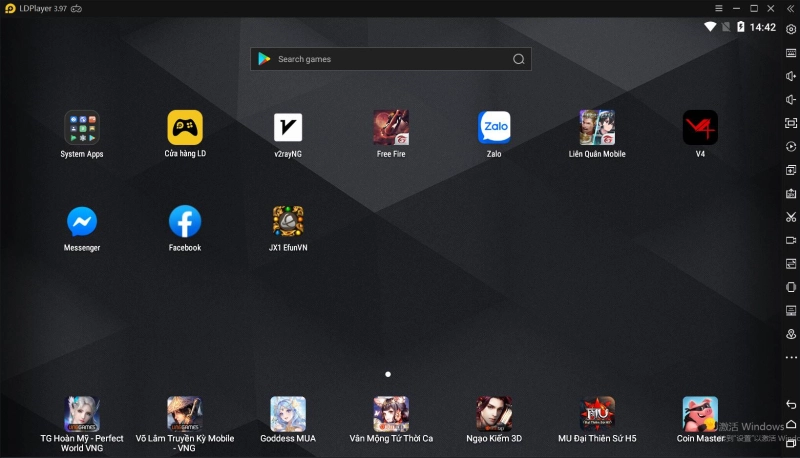Start the video recorder from sidebar

point(791,240)
